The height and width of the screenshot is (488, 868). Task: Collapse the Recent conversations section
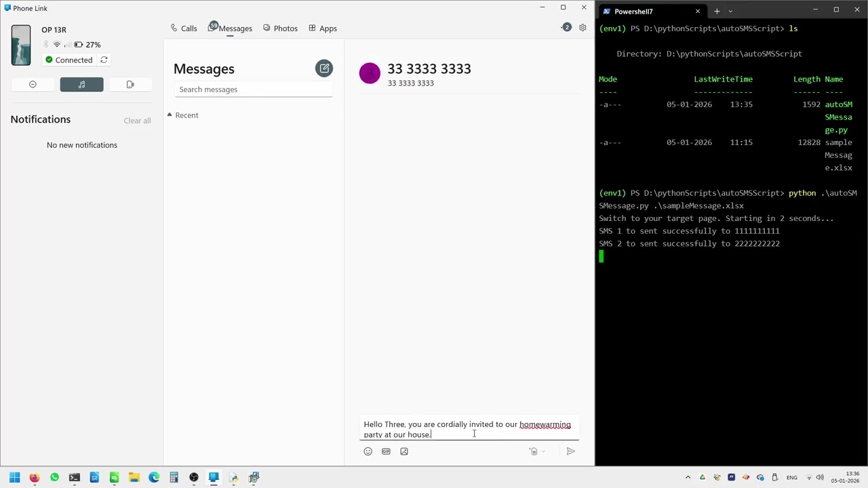(183, 115)
